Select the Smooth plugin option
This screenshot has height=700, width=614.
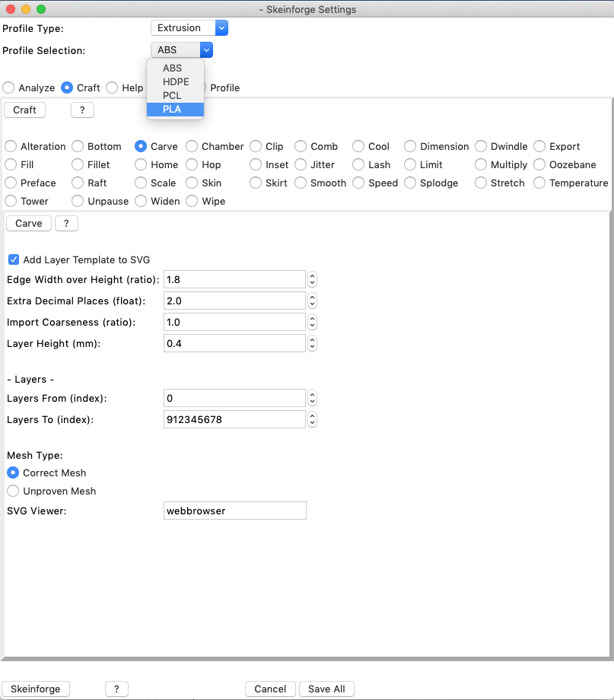point(301,183)
